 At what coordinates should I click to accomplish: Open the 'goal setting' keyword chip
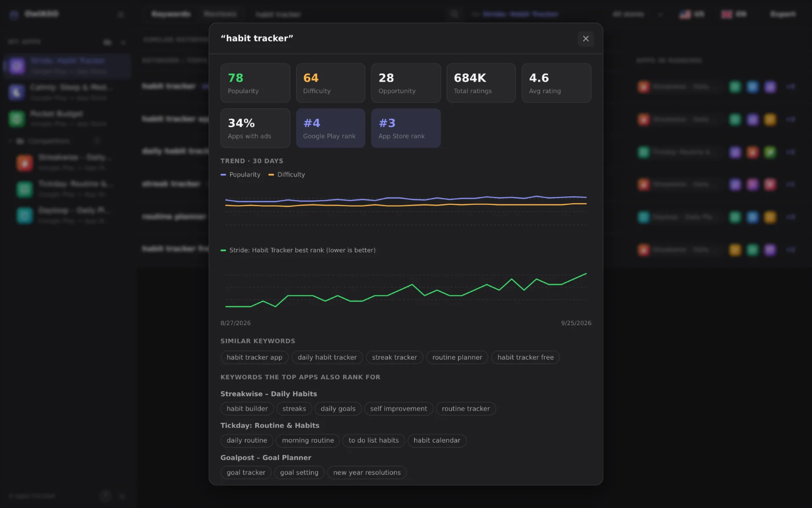pyautogui.click(x=299, y=472)
